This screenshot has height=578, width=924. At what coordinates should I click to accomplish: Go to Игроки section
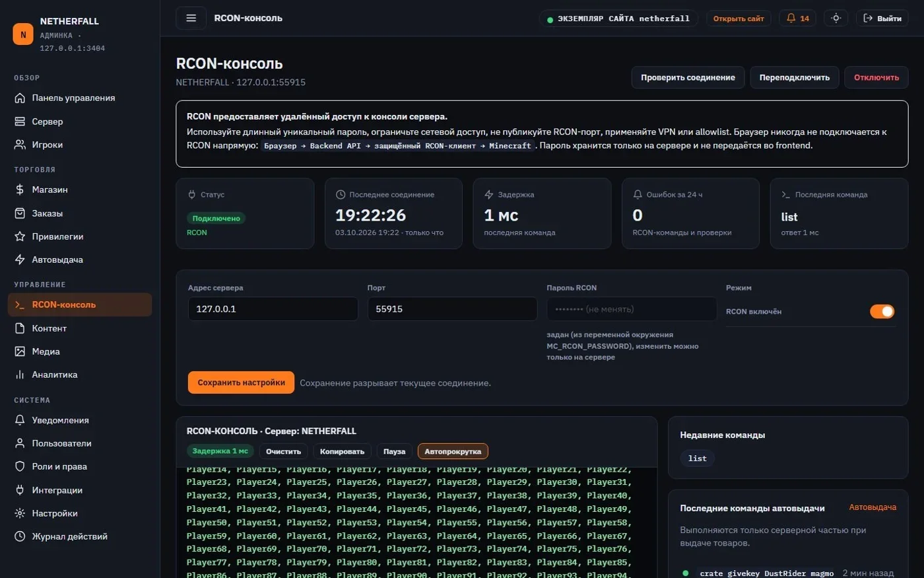coord(80,145)
